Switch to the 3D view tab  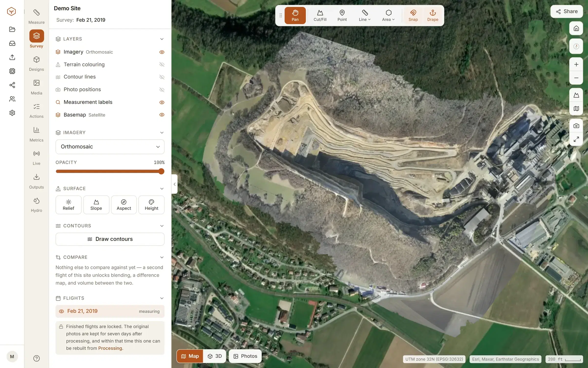coord(215,356)
